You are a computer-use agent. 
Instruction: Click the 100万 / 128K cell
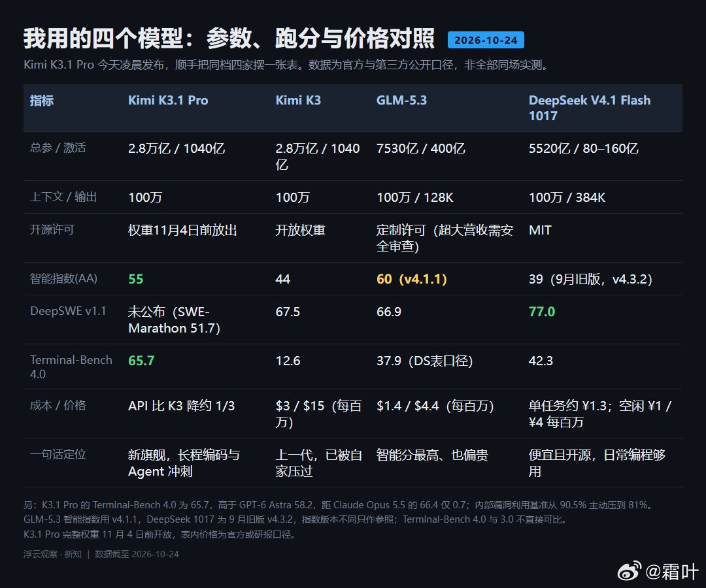[x=414, y=197]
